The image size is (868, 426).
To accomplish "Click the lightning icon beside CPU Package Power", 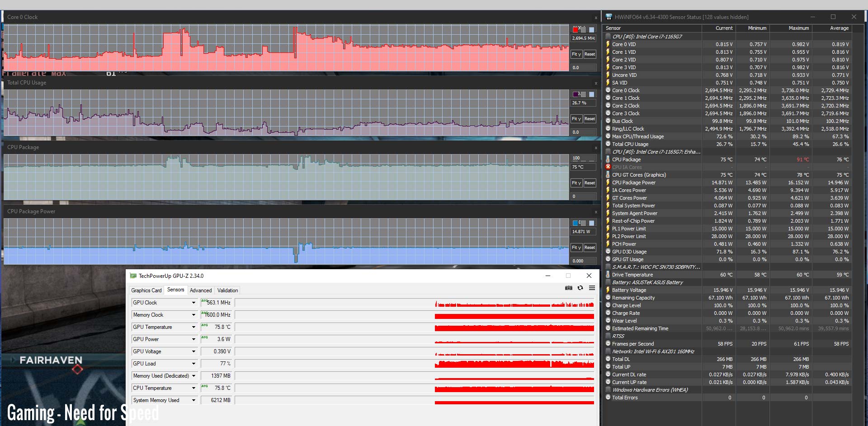I will pos(608,182).
